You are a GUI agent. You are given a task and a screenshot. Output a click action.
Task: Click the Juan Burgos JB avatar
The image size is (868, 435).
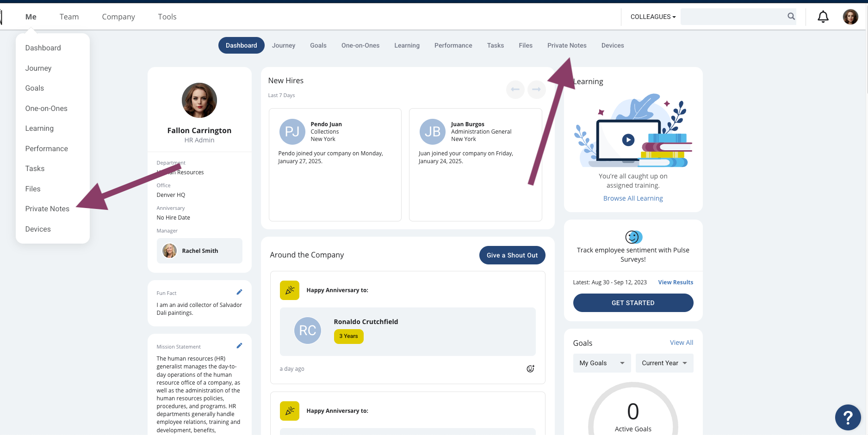tap(433, 132)
